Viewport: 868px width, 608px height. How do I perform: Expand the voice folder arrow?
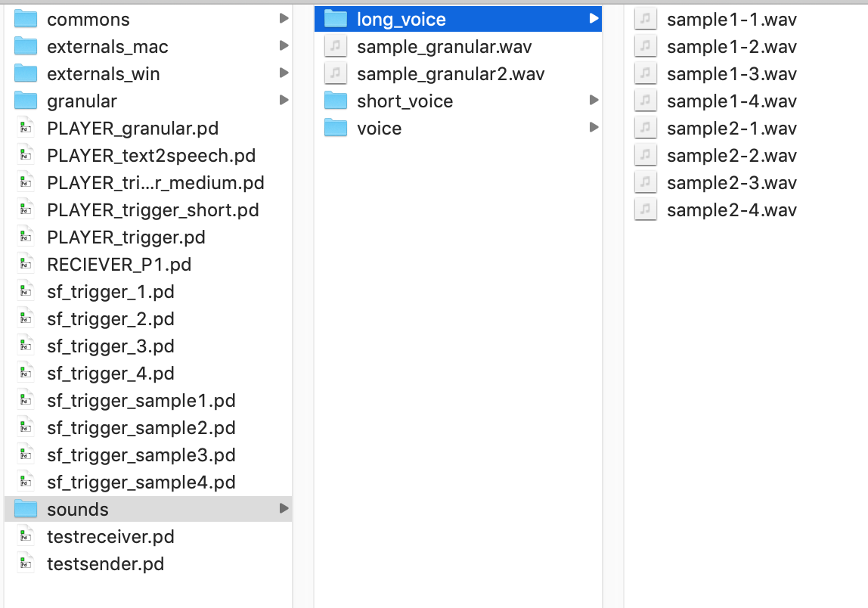(594, 127)
